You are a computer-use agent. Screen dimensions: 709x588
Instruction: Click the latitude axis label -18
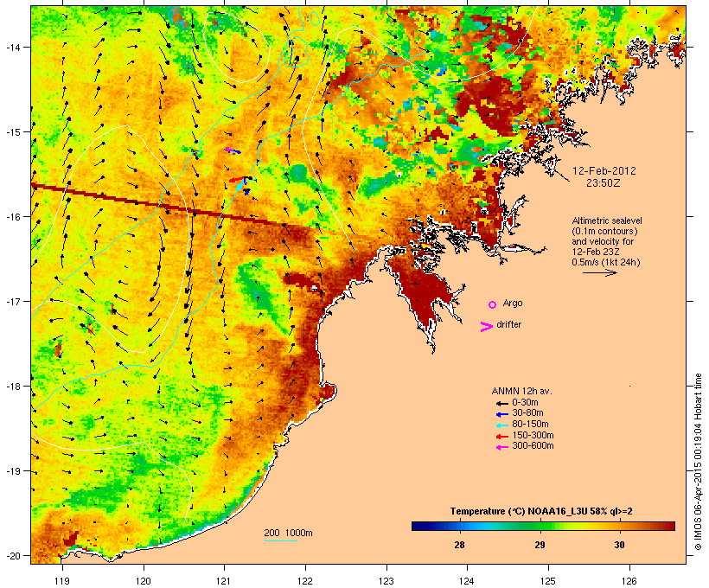13,387
